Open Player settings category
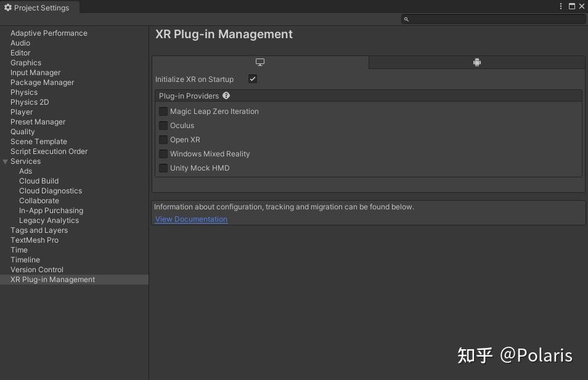Viewport: 588px width, 380px height. [x=22, y=112]
